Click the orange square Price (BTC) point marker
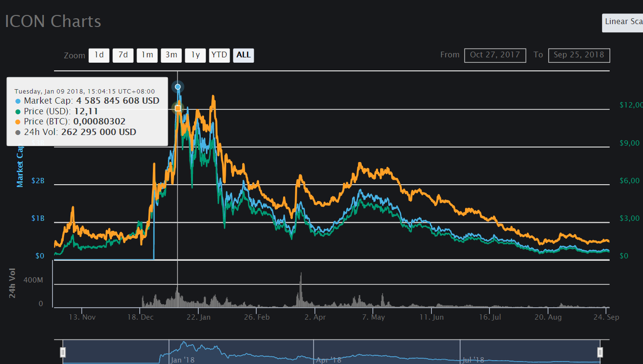 178,108
